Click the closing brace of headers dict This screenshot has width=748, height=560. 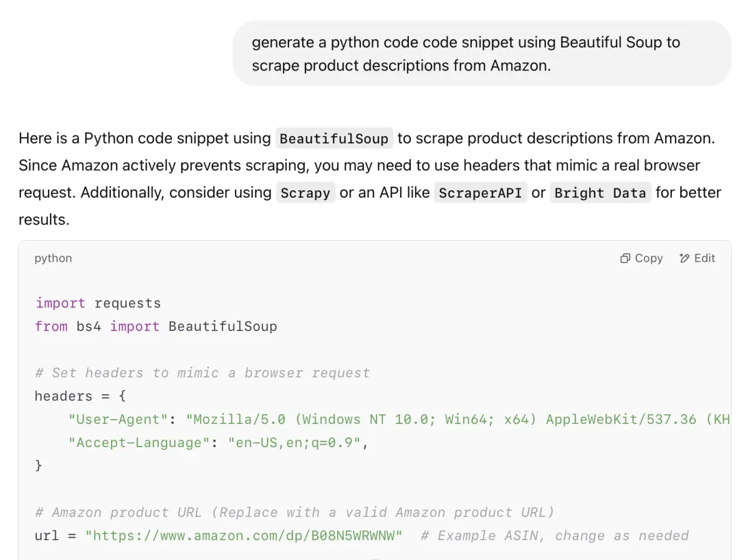(x=39, y=466)
